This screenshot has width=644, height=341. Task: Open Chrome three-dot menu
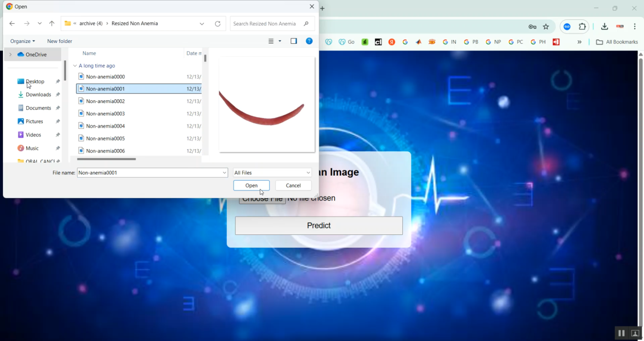click(635, 27)
